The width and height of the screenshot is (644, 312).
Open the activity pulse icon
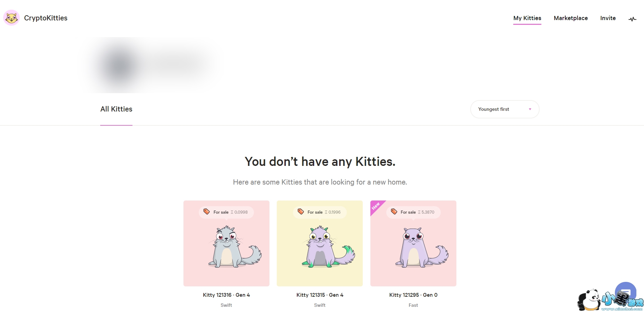(x=632, y=19)
